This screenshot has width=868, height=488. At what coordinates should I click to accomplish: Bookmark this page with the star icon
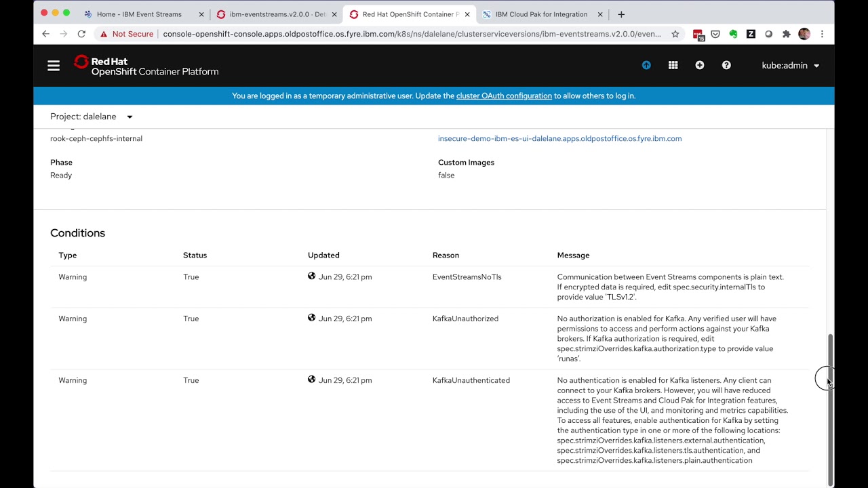coord(675,34)
